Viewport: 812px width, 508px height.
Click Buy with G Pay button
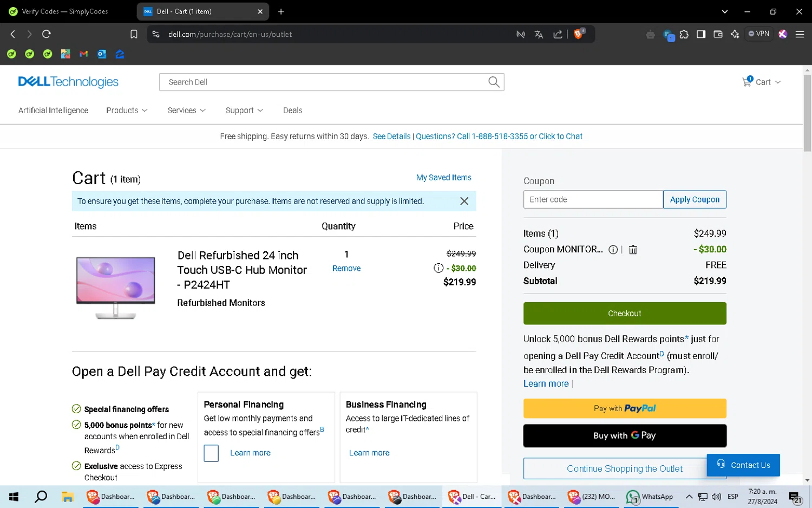(625, 435)
